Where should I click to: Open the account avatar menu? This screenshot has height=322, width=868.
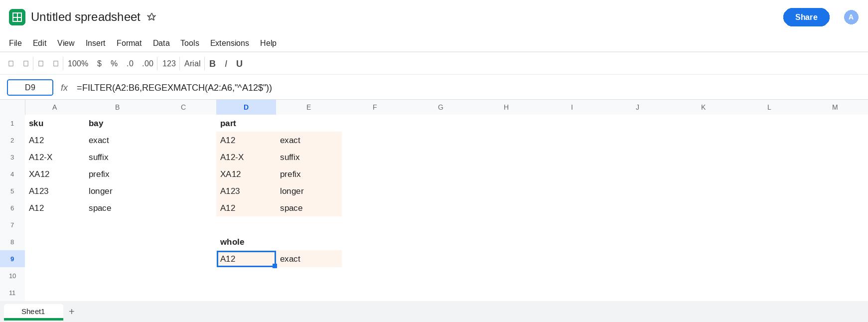click(851, 17)
